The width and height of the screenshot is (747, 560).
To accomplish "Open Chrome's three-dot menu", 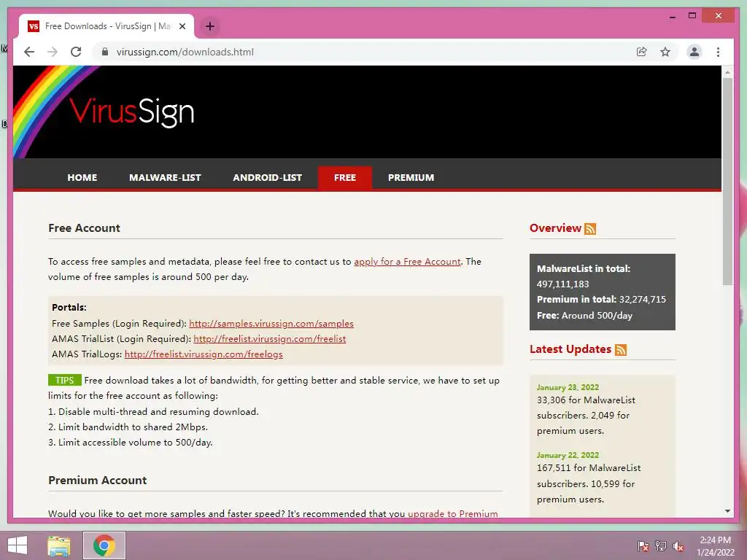I will pos(718,52).
